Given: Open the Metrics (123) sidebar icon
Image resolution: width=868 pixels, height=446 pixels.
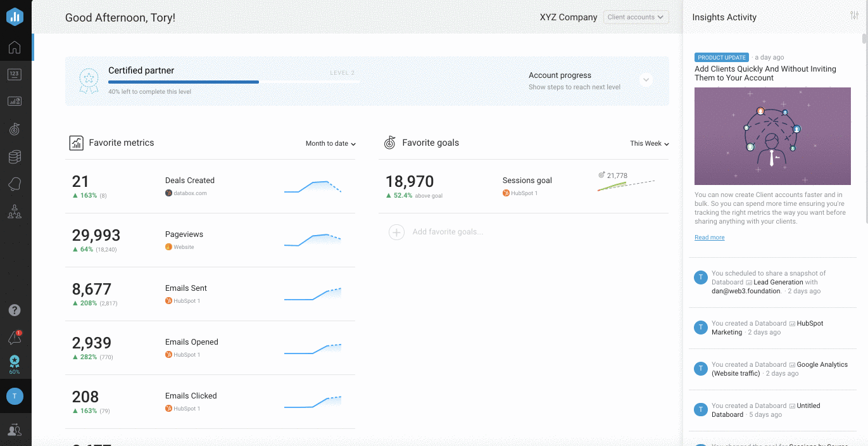Looking at the screenshot, I should point(15,74).
